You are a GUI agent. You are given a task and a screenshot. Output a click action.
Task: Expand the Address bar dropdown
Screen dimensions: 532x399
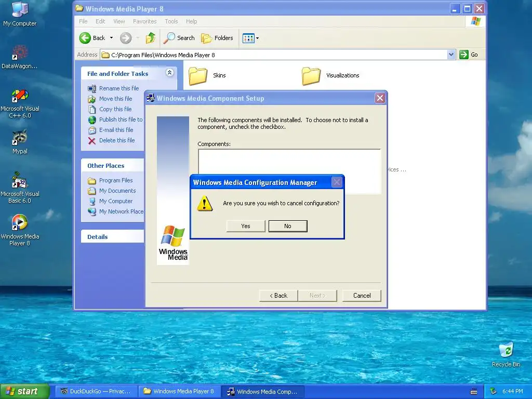(x=451, y=55)
